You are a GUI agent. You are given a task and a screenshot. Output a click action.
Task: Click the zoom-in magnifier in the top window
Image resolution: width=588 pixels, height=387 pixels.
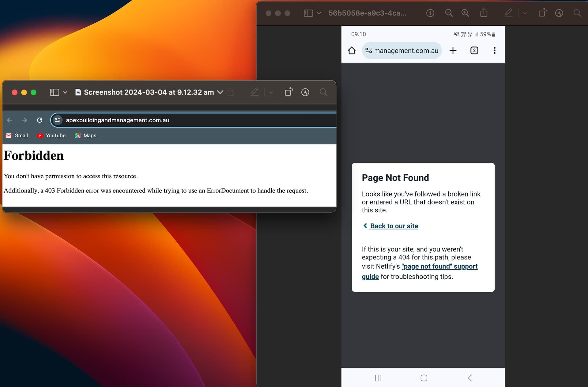[x=465, y=13]
